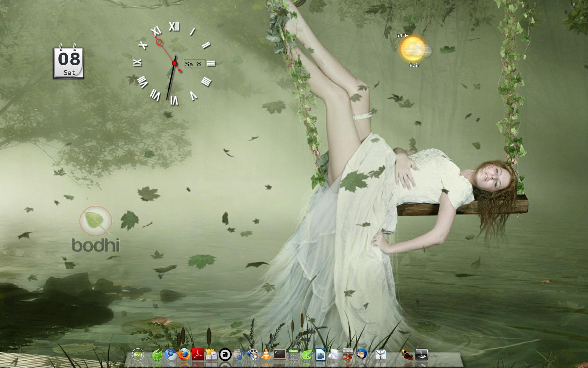Click the 59°F temperature reading
The height and width of the screenshot is (368, 588).
tap(402, 35)
